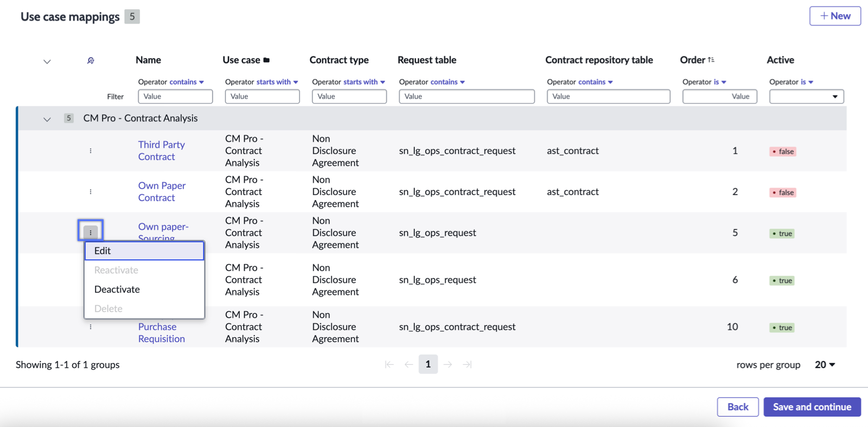868x427 pixels.
Task: Click the Contract repository table column header
Action: click(x=599, y=60)
